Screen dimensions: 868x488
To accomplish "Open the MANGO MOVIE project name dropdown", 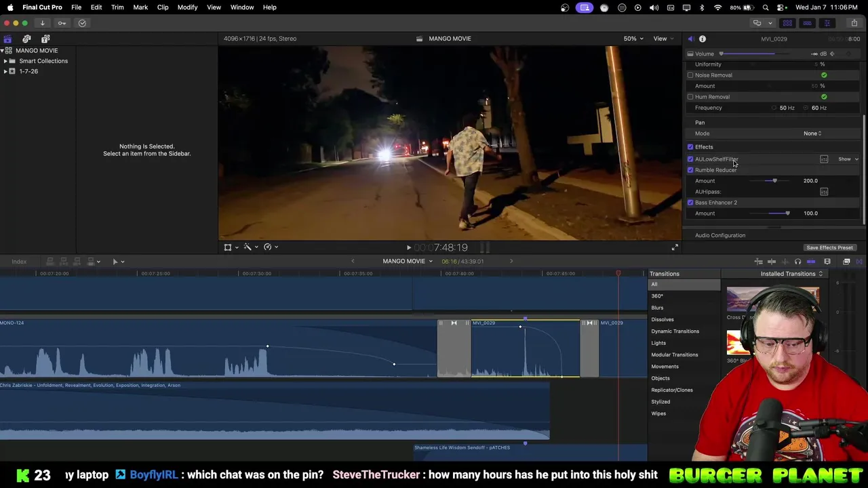I will point(408,261).
